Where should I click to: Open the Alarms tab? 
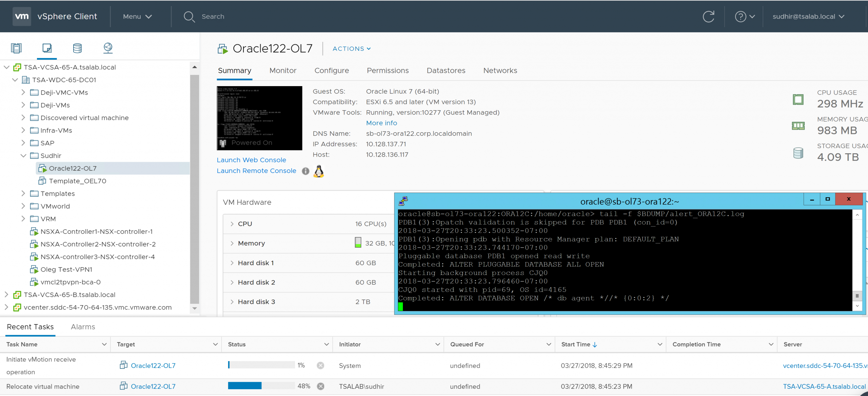point(83,327)
